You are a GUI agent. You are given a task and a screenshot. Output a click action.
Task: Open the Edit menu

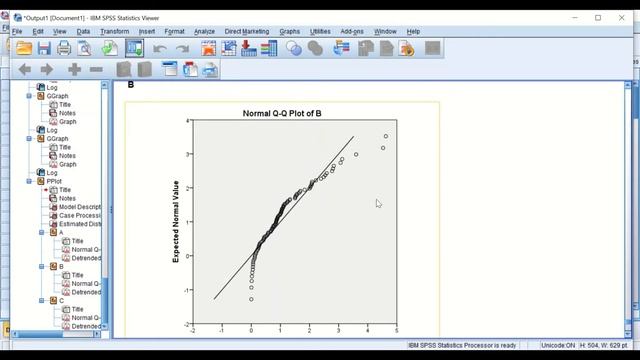pos(38,31)
